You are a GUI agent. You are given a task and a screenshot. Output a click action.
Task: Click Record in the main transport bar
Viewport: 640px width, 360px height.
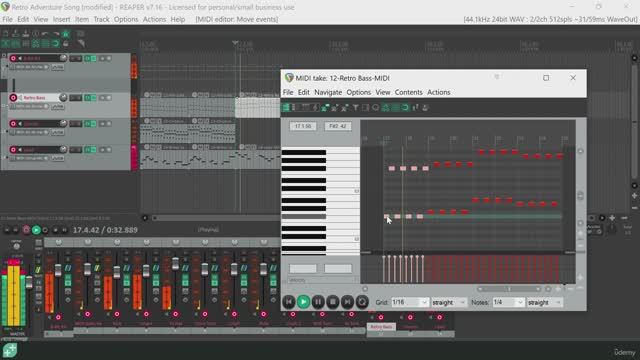[x=26, y=230]
